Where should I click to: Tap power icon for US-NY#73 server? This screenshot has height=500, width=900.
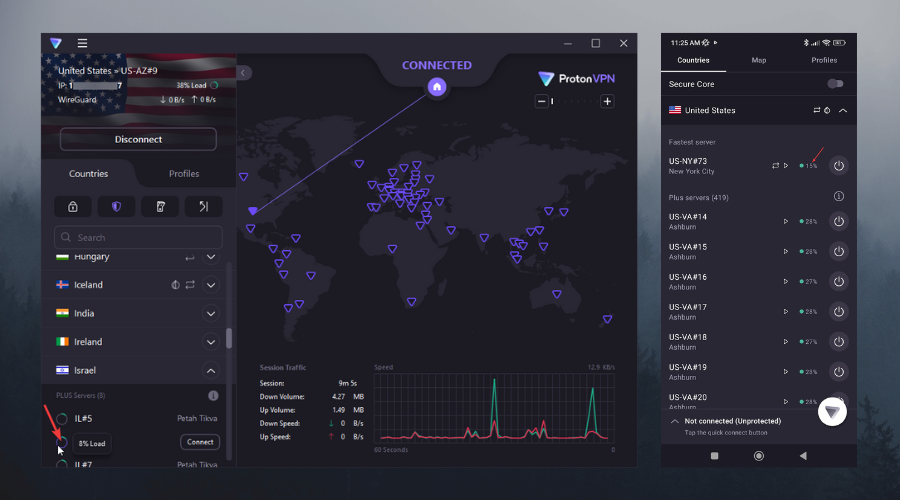pos(838,165)
